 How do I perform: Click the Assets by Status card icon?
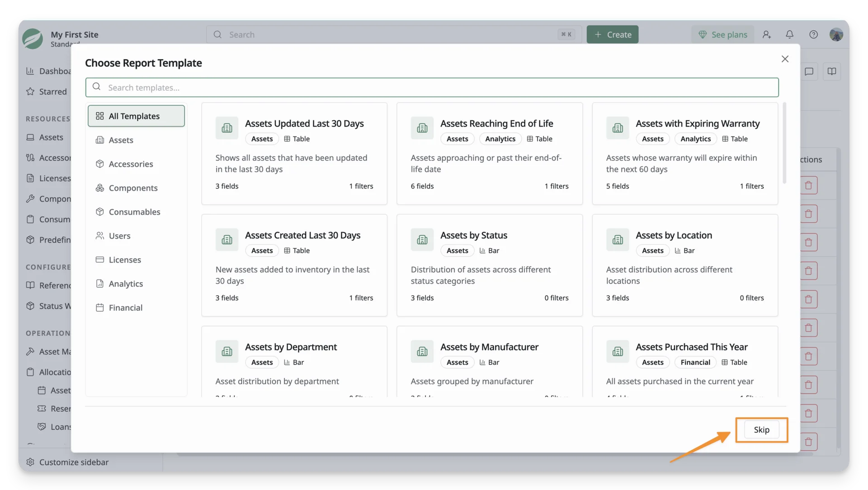[422, 240]
